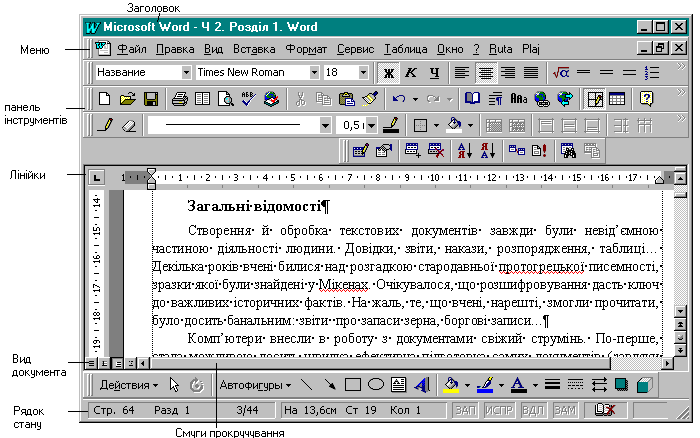Click the Ruta menu item
700x438 pixels.
pyautogui.click(x=500, y=49)
